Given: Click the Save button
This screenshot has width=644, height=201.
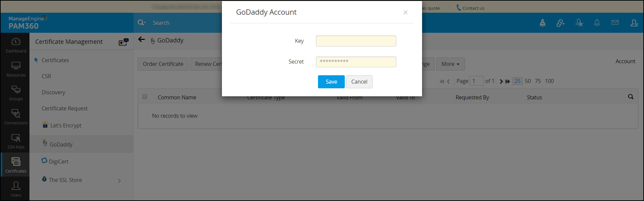Looking at the screenshot, I should pos(331,82).
